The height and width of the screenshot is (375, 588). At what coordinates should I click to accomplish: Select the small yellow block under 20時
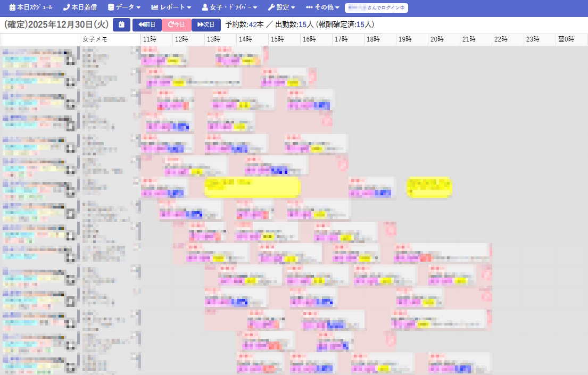pyautogui.click(x=429, y=187)
